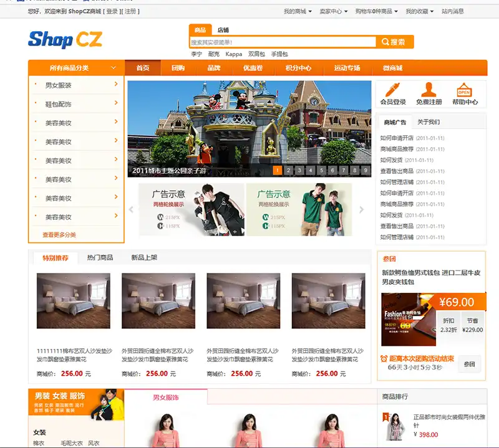Click the first 如何申请开店 article link

[x=397, y=138]
